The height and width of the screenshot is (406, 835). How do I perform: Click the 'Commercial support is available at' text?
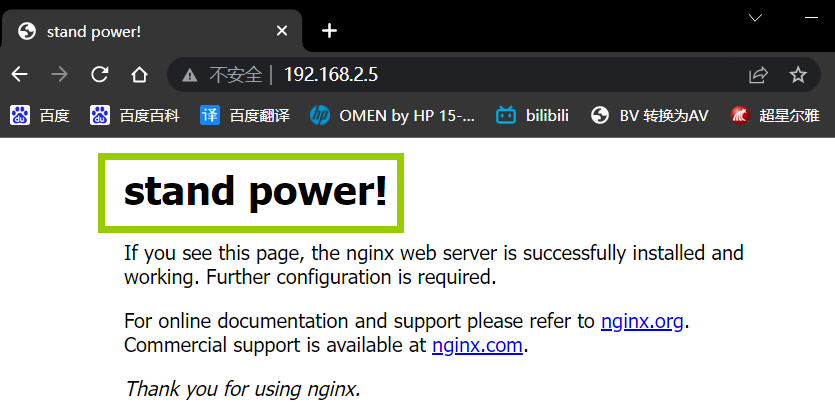pyautogui.click(x=275, y=345)
